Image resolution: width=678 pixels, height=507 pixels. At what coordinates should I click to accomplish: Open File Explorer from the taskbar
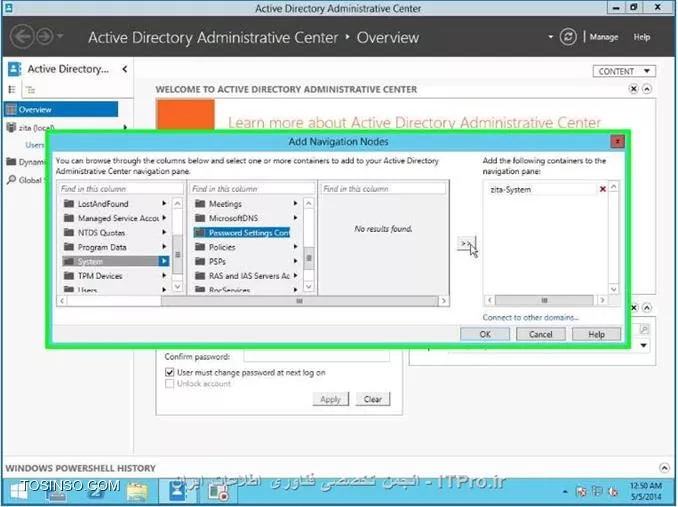[x=137, y=492]
